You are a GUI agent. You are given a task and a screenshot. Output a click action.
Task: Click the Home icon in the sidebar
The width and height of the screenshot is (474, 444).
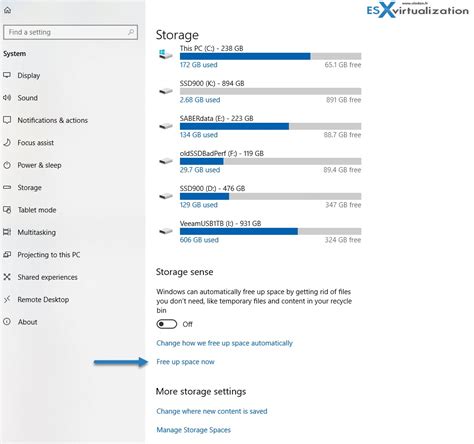pos(7,10)
